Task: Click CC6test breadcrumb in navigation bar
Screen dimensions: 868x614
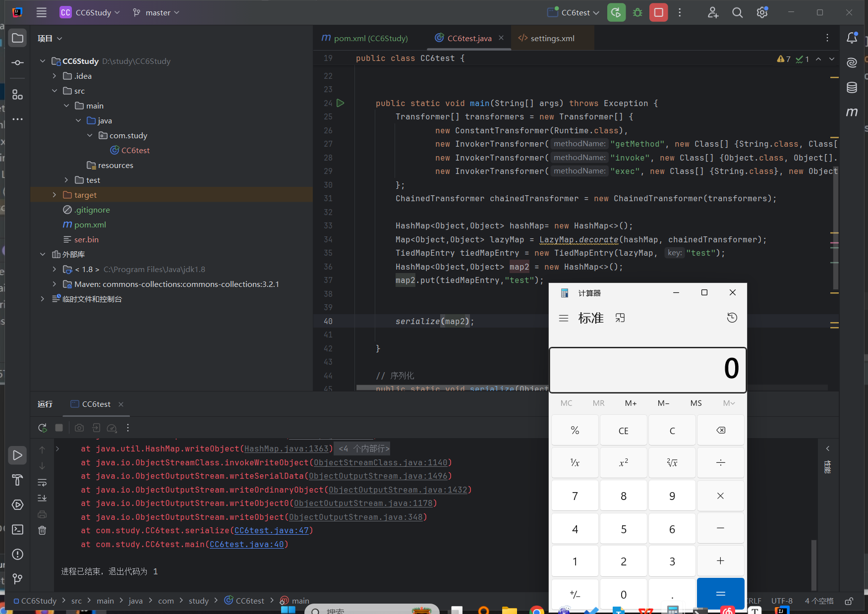Action: 244,601
